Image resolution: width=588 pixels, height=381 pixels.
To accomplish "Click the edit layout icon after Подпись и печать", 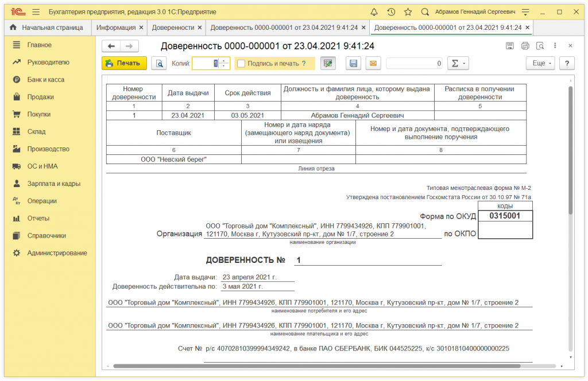I will pos(328,63).
